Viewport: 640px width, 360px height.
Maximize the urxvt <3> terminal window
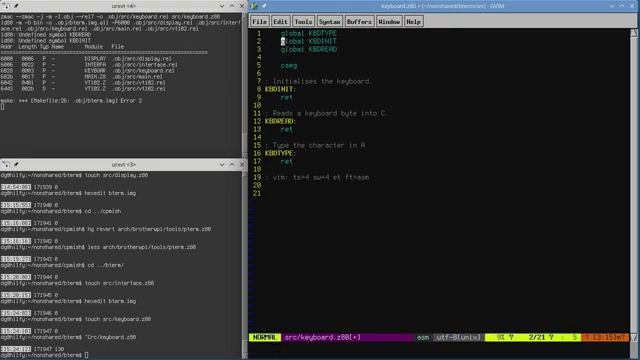[232, 164]
